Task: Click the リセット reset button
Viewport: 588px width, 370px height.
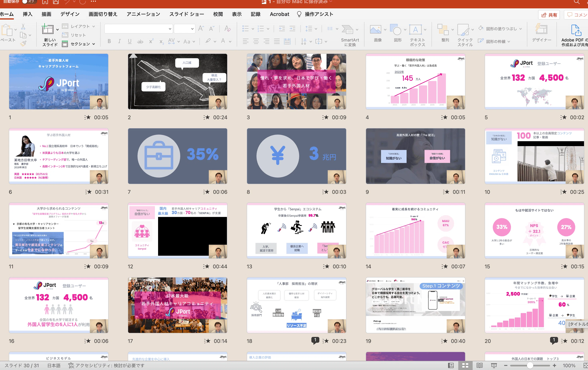Action: coord(74,35)
